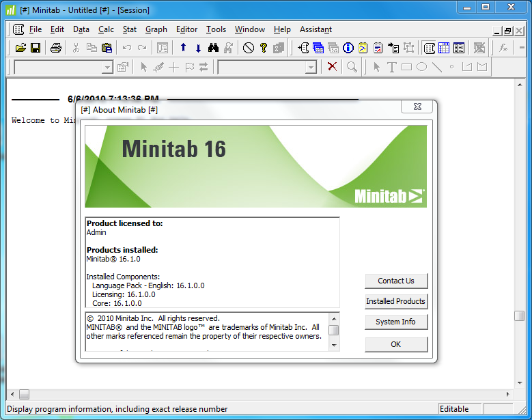Click the Editable status bar indicator
Screen dimensions: 532x420
(460, 409)
